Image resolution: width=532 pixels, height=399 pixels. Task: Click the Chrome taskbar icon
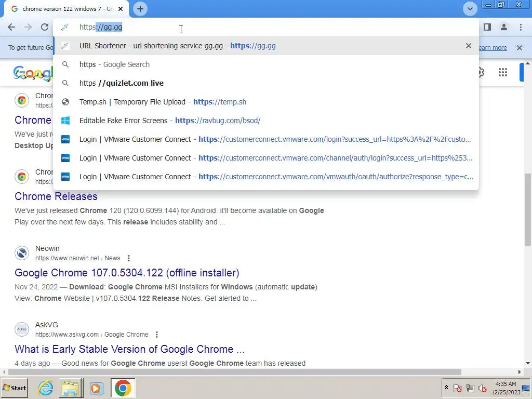123,388
